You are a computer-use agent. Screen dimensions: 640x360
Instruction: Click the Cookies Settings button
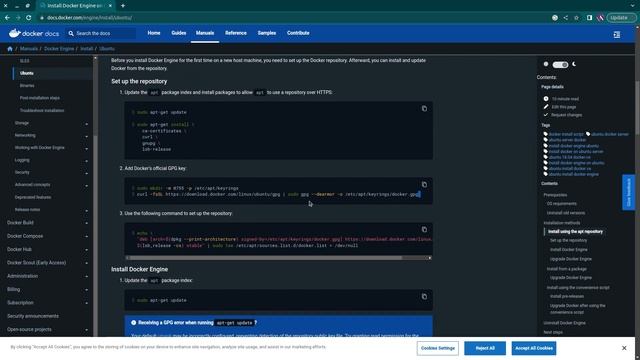click(x=438, y=348)
